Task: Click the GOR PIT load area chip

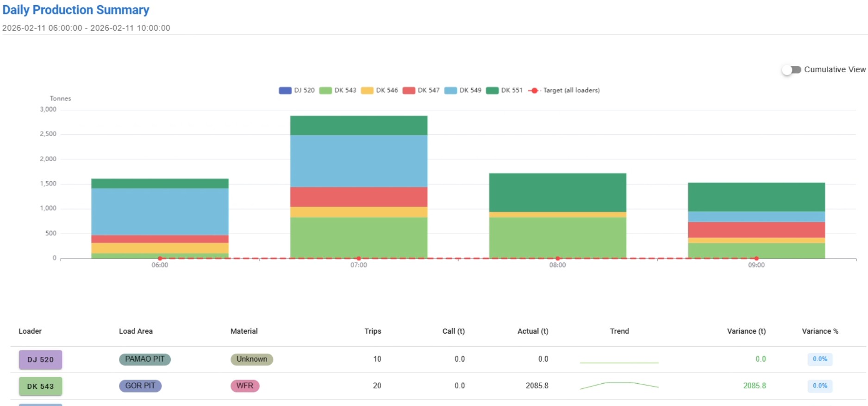Action: coord(140,386)
